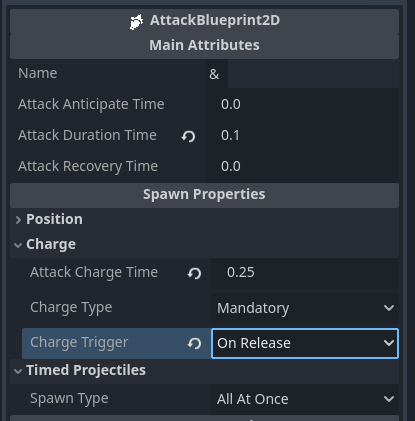The image size is (415, 421).
Task: Select the Attack Anticipate Time value field
Action: (302, 104)
